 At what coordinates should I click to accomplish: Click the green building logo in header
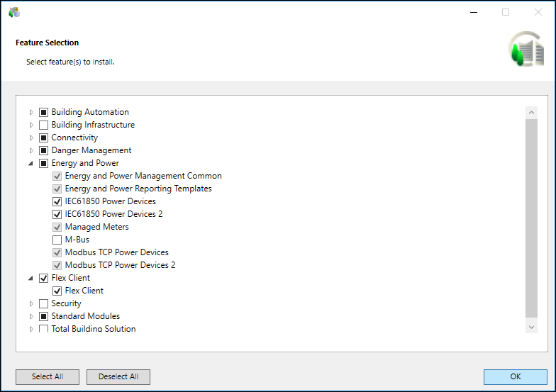pyautogui.click(x=526, y=50)
